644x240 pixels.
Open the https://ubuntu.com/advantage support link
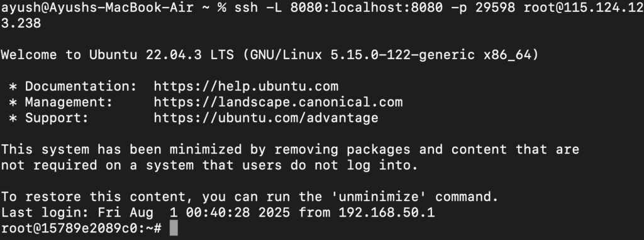[x=266, y=118]
